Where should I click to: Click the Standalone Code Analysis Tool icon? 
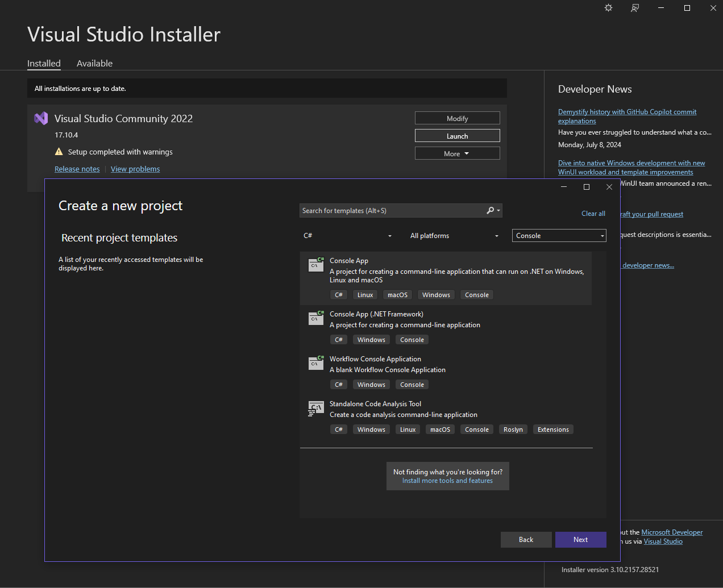pos(316,408)
